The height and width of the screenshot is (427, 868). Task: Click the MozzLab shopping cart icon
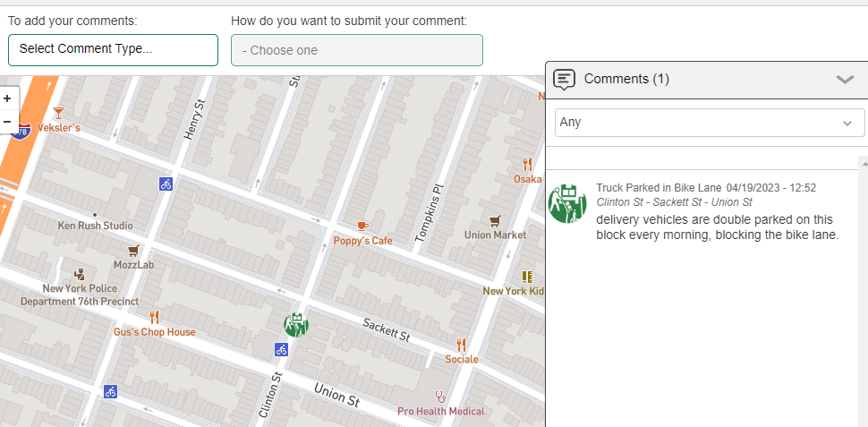pyautogui.click(x=133, y=251)
